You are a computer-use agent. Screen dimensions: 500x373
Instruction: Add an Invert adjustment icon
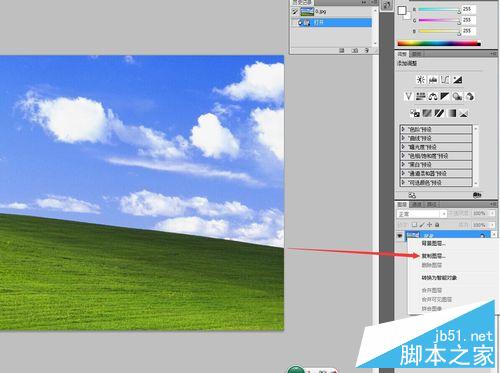[x=415, y=113]
